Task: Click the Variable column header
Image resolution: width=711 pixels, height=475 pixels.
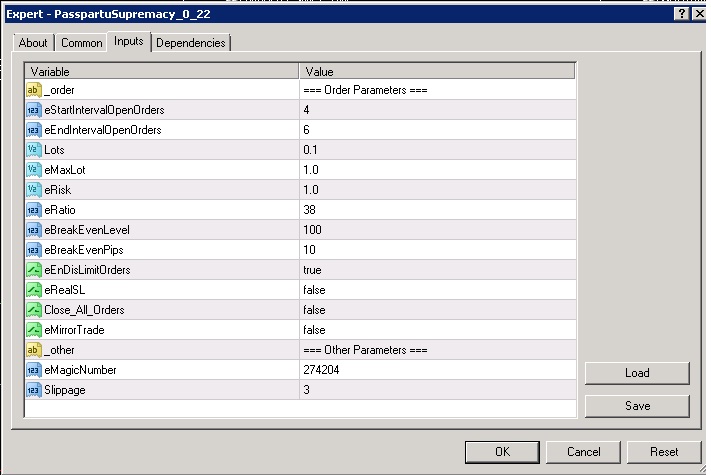Action: tap(162, 72)
